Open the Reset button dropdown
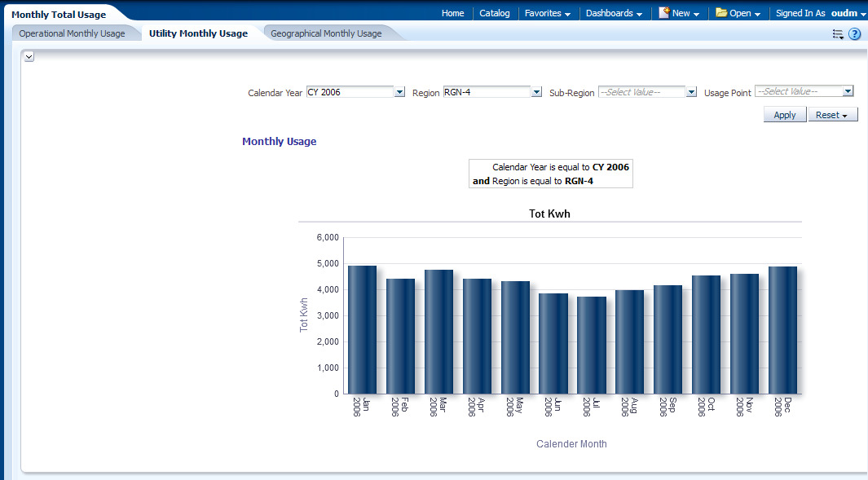 833,115
